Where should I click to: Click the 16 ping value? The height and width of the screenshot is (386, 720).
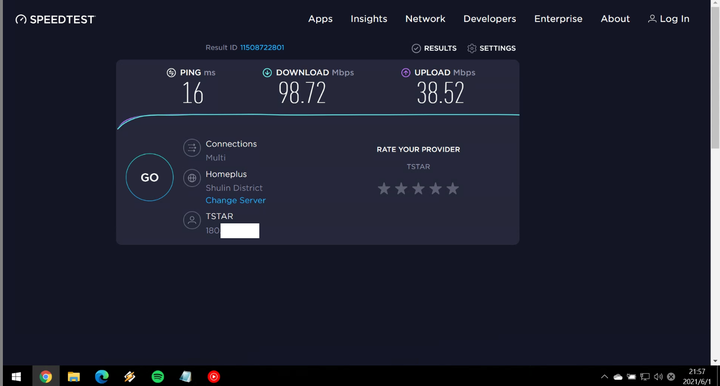point(193,93)
